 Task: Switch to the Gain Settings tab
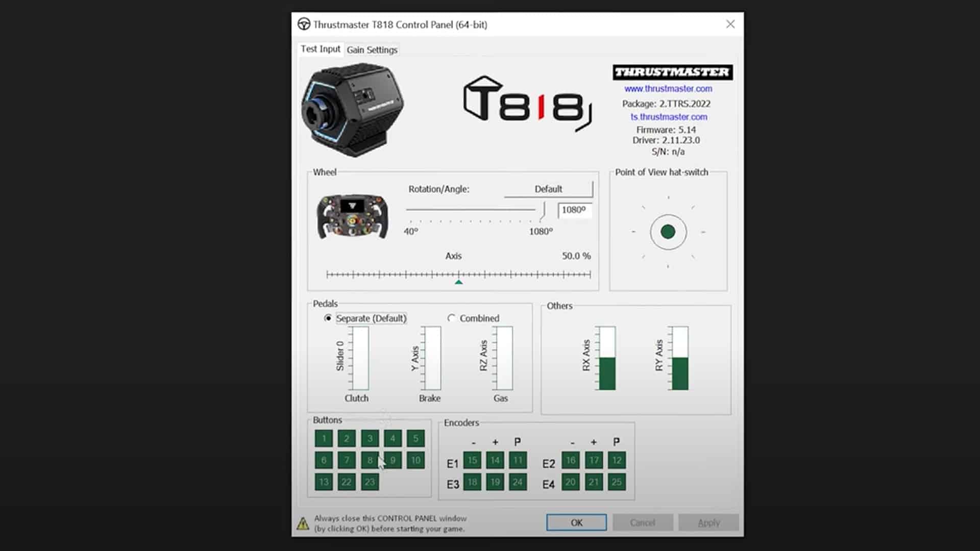click(x=371, y=49)
